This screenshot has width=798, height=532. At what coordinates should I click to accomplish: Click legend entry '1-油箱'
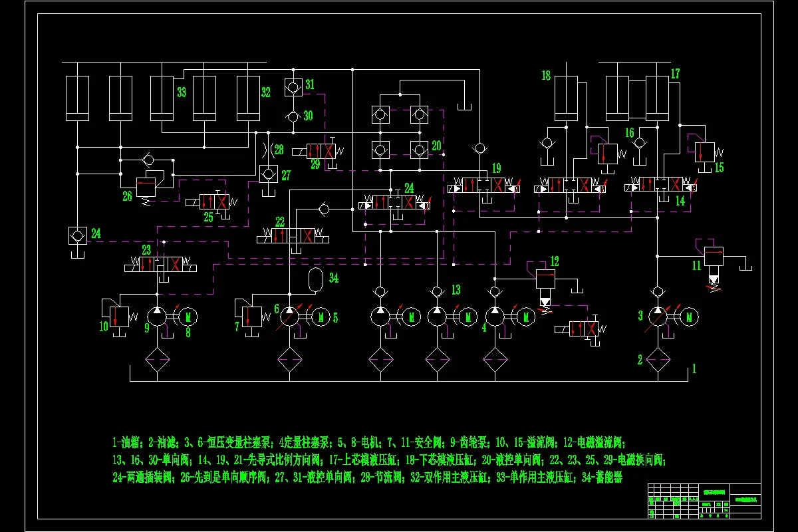click(x=127, y=442)
